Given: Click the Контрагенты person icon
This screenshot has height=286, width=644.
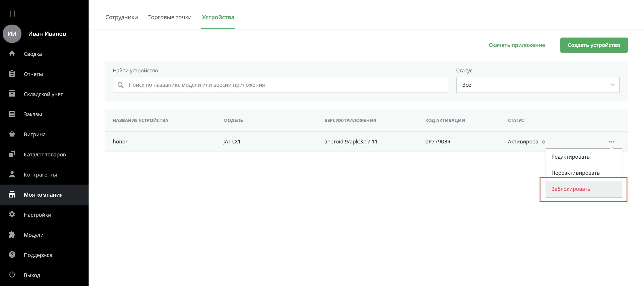Looking at the screenshot, I should (12, 174).
